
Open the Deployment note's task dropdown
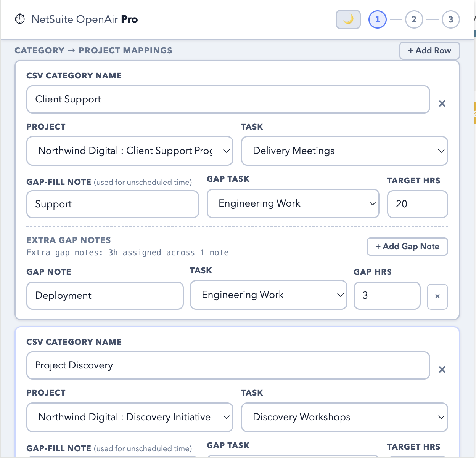269,295
